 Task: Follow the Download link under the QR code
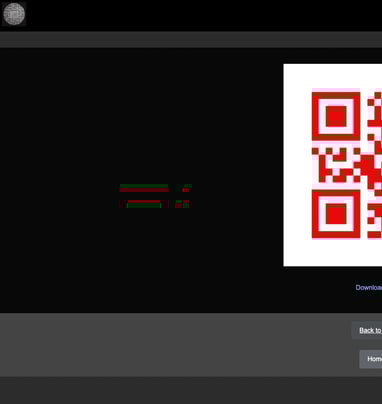tap(369, 287)
